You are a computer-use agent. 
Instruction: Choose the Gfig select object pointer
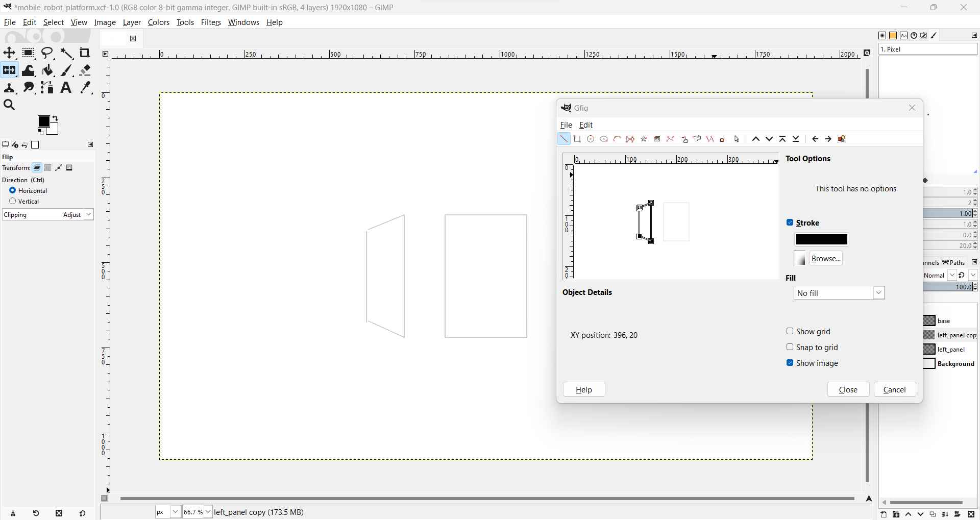737,139
